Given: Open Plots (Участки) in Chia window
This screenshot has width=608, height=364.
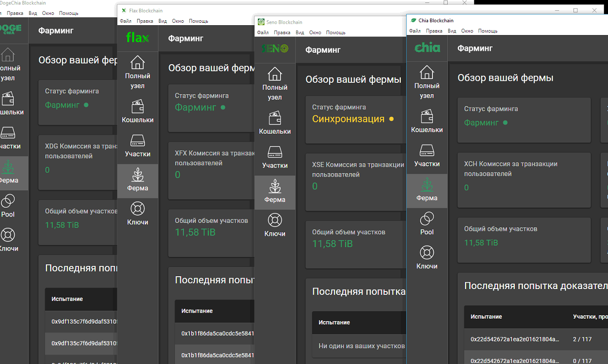Looking at the screenshot, I should click(x=427, y=156).
